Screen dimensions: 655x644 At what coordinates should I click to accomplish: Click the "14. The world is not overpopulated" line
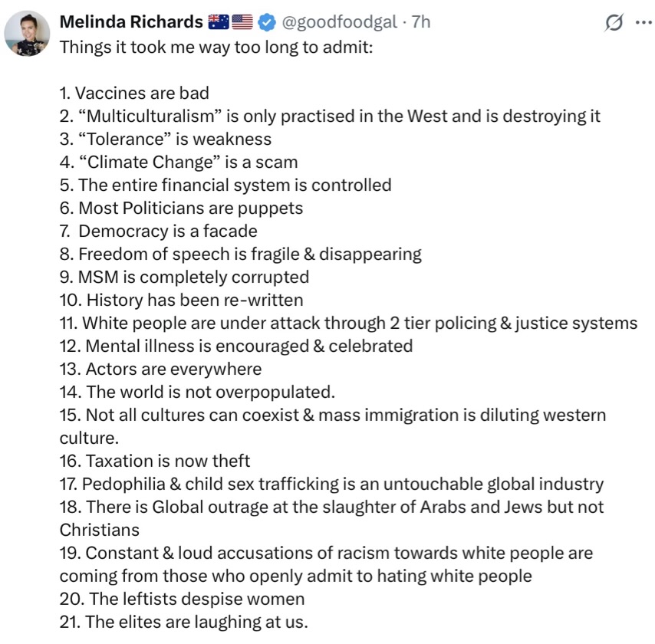click(197, 392)
